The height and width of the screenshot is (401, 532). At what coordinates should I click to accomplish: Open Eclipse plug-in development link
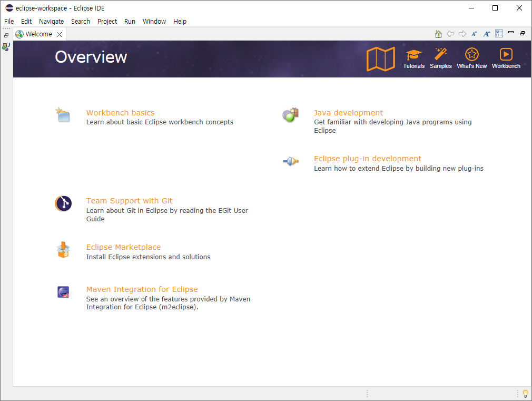click(368, 159)
